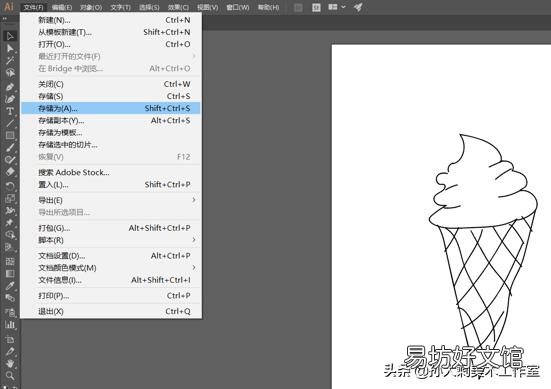Viewport: 551px width, 389px height.
Task: Select the Paintbrush tool
Action: (10, 148)
